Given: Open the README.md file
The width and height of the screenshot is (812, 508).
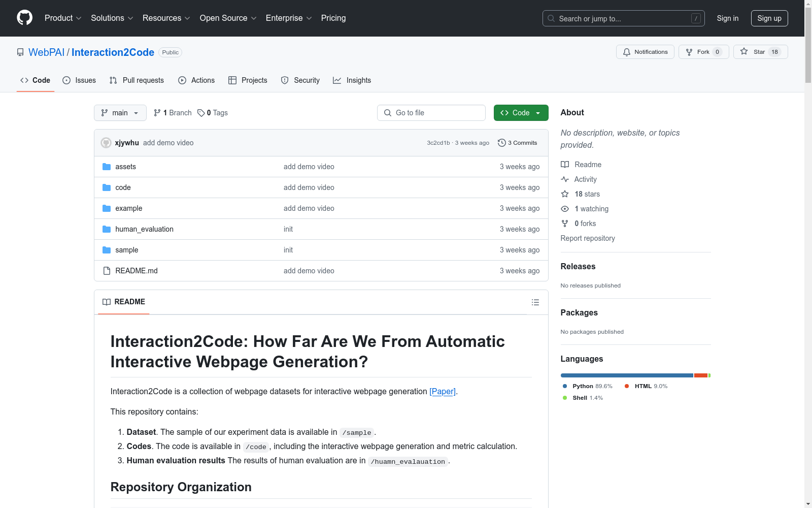Looking at the screenshot, I should click(137, 271).
